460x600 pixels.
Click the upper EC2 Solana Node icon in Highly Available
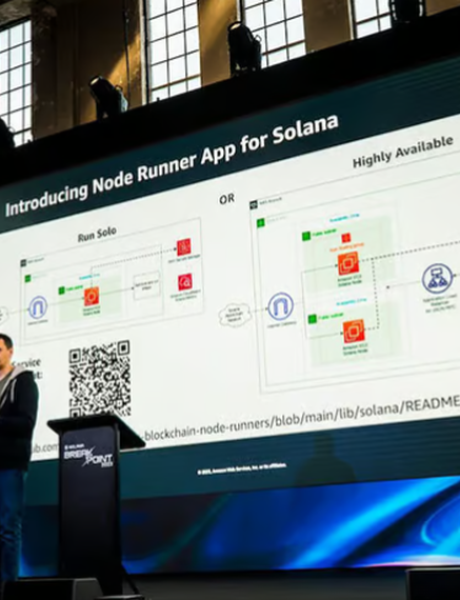348,263
